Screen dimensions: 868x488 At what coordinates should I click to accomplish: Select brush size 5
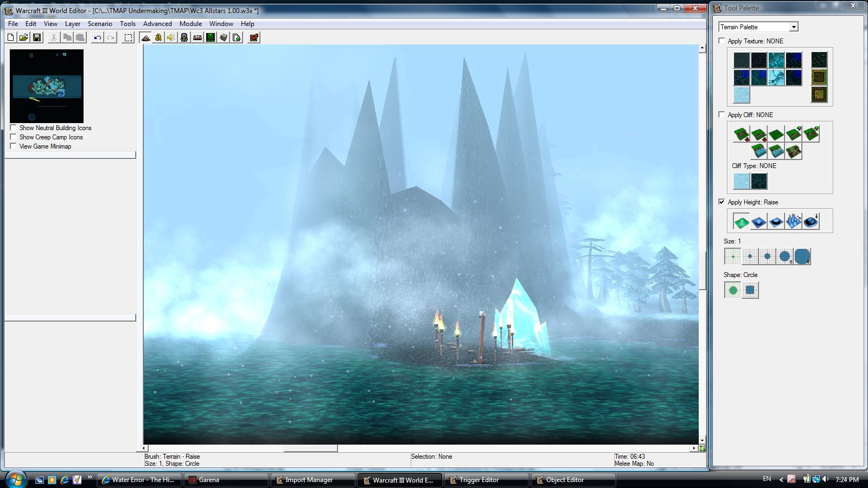point(784,256)
